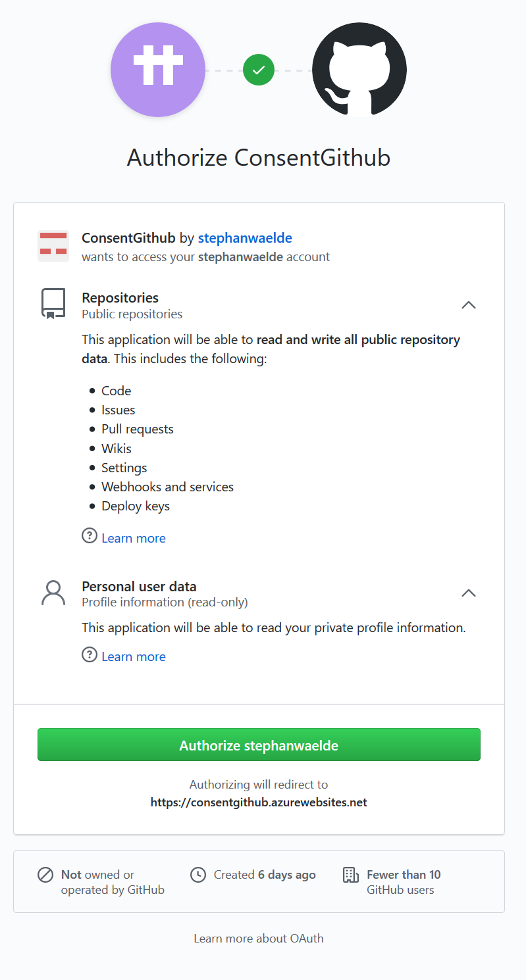Open Learn more link for Repositories
This screenshot has height=980, width=526.
(134, 538)
